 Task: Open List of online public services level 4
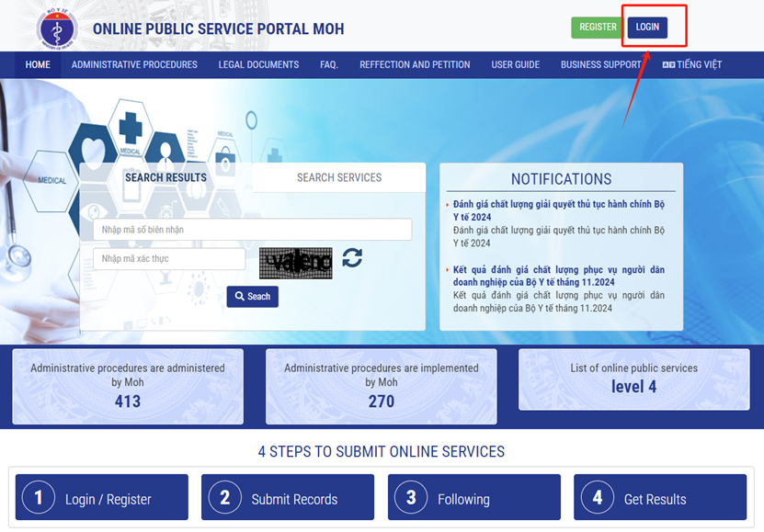click(633, 379)
